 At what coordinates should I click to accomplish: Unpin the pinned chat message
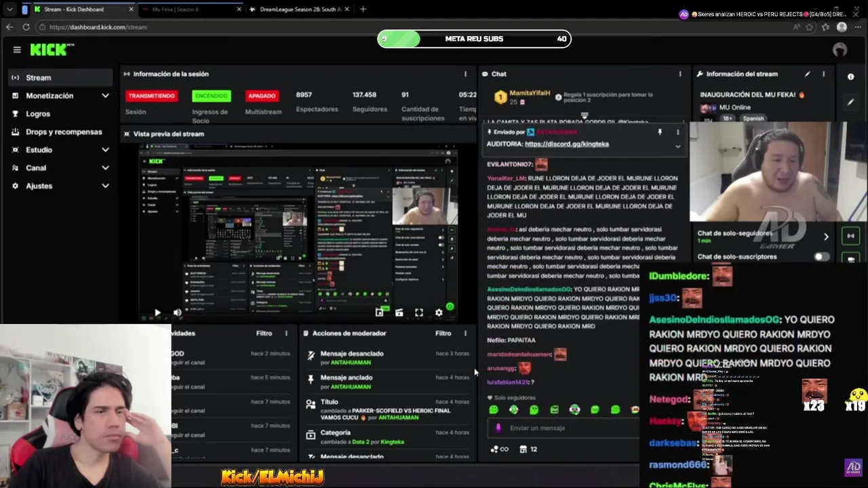tap(660, 132)
